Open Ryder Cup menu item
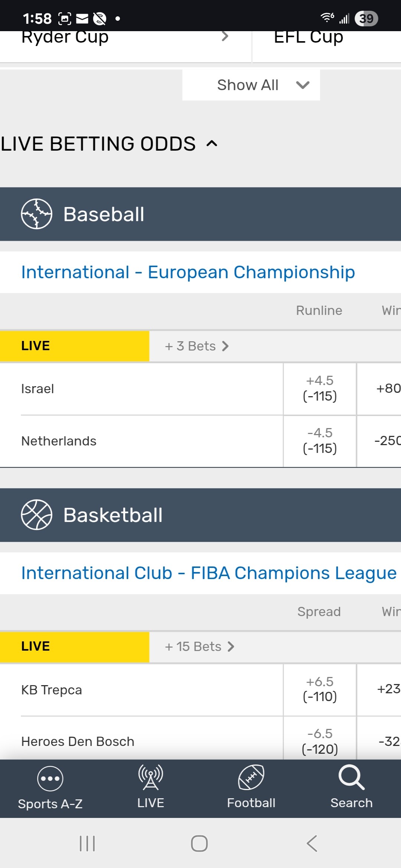 (x=124, y=38)
